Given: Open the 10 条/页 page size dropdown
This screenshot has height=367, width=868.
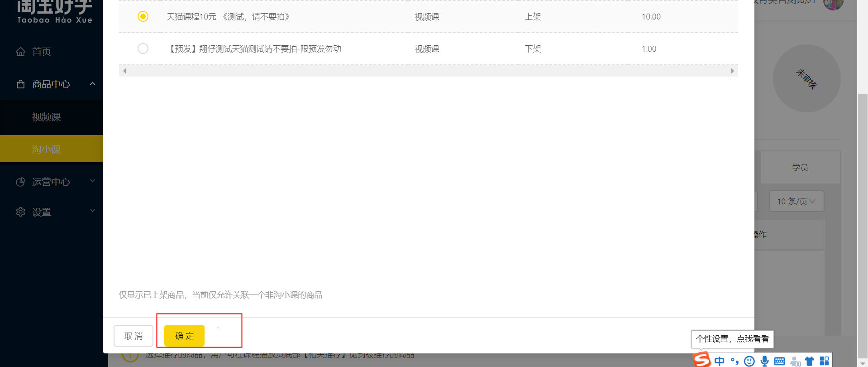Looking at the screenshot, I should click(796, 201).
